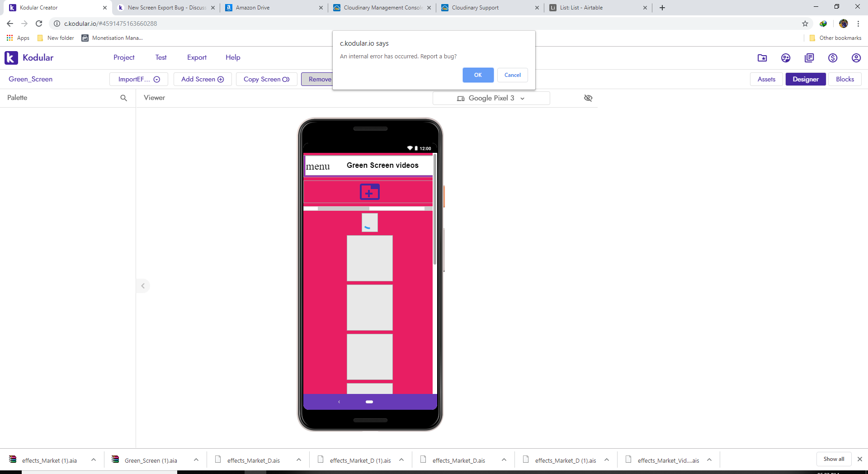
Task: Select the first gray image placeholder
Action: [369, 258]
